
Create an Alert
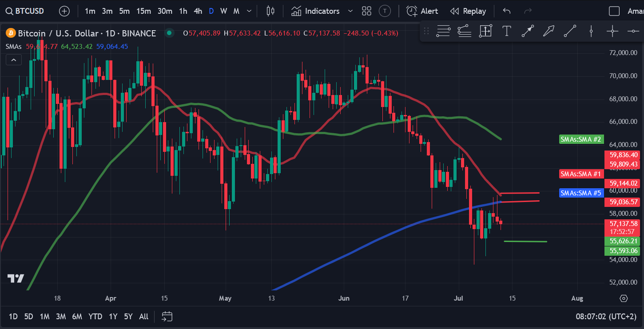tap(422, 11)
